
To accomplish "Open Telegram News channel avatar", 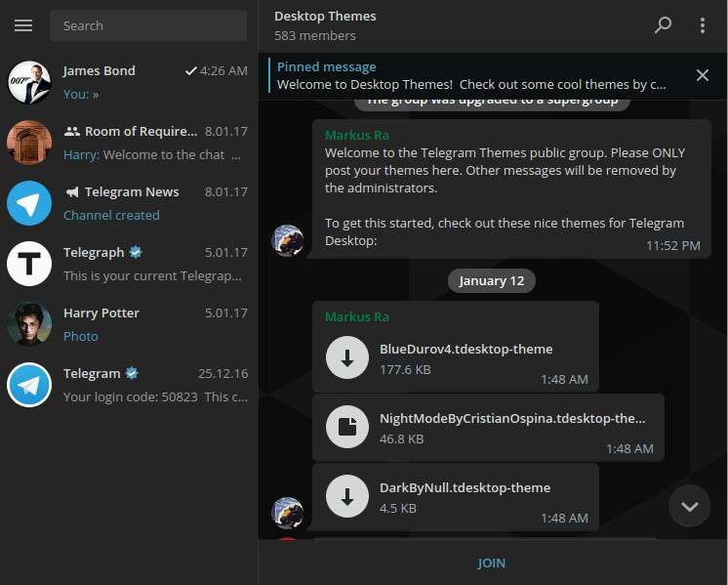I will click(29, 203).
